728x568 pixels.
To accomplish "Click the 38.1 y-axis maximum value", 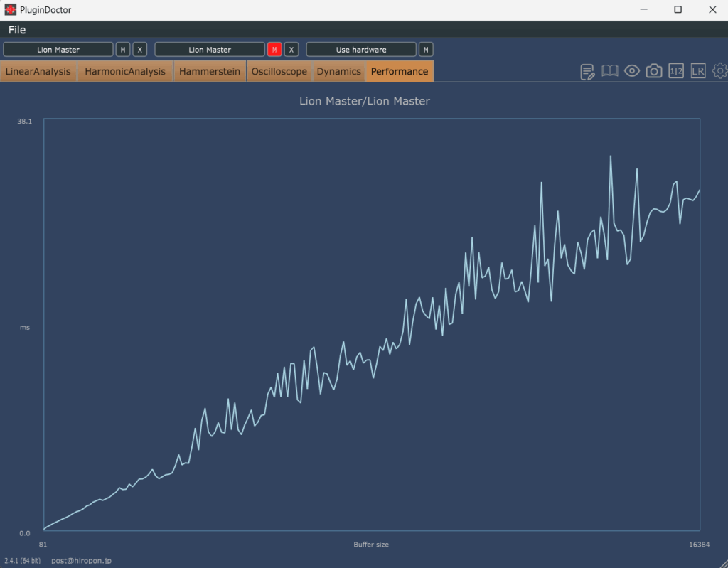I will point(25,122).
